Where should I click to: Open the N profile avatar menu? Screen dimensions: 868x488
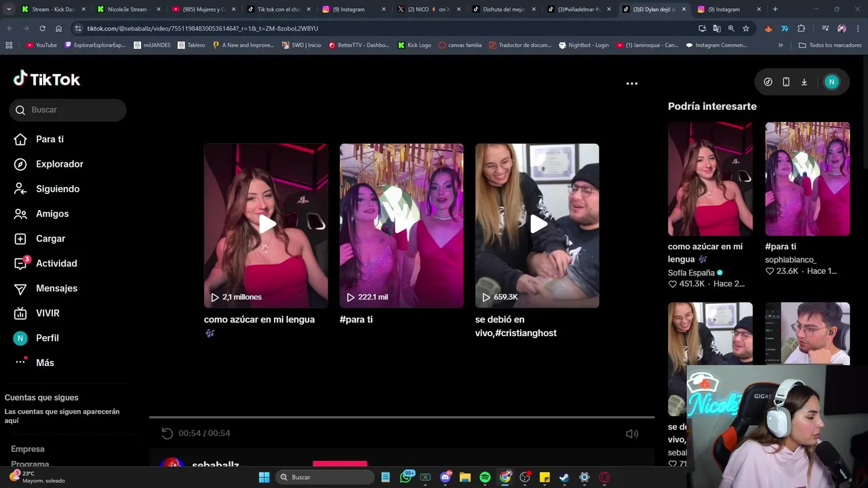tap(831, 82)
